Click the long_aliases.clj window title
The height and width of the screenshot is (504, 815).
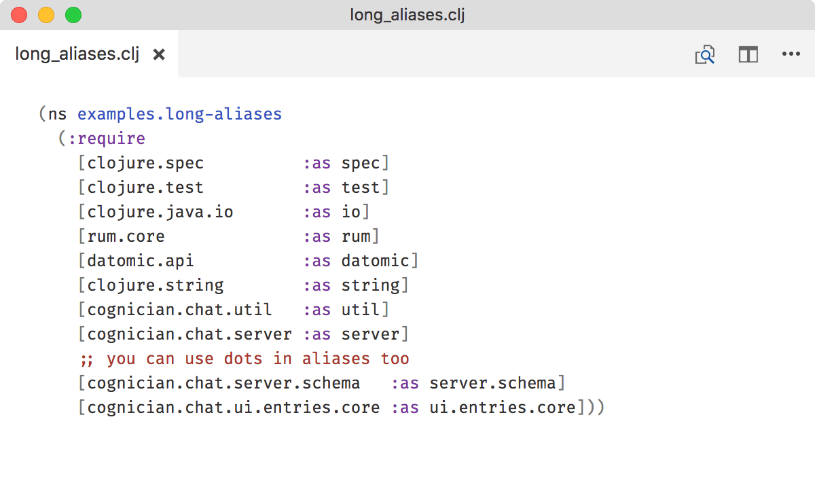[x=407, y=15]
